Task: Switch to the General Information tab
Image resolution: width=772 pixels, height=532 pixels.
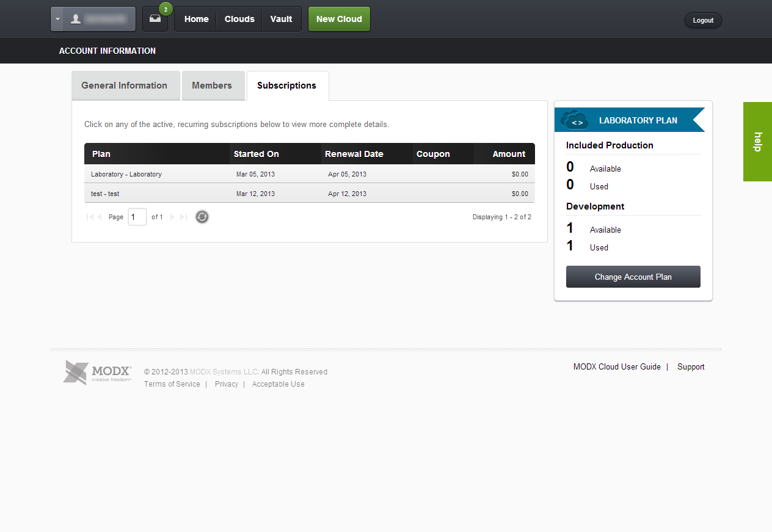Action: point(125,86)
